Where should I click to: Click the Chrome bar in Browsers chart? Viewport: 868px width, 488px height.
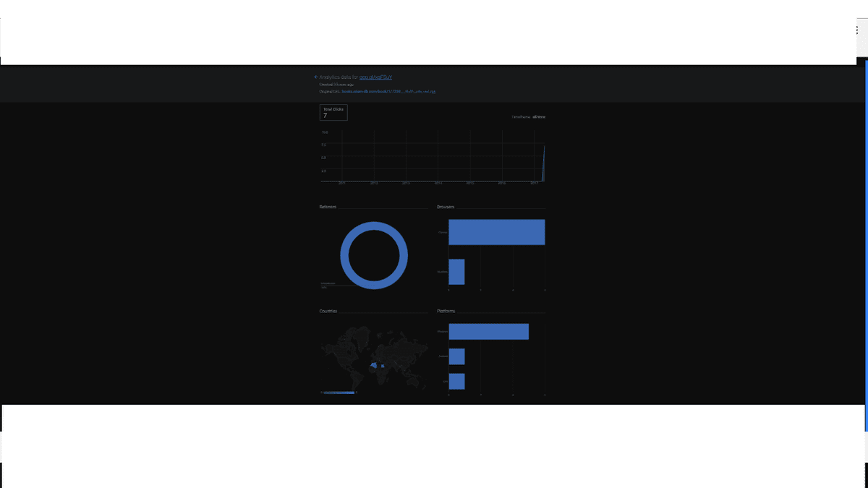pos(496,232)
